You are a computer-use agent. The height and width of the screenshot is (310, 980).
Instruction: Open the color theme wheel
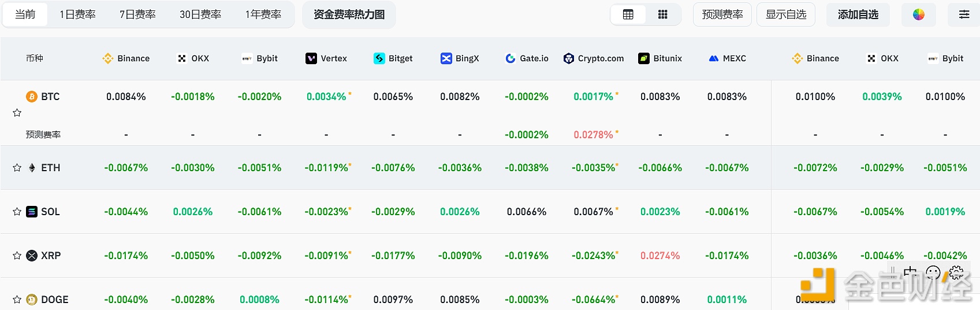tap(919, 14)
